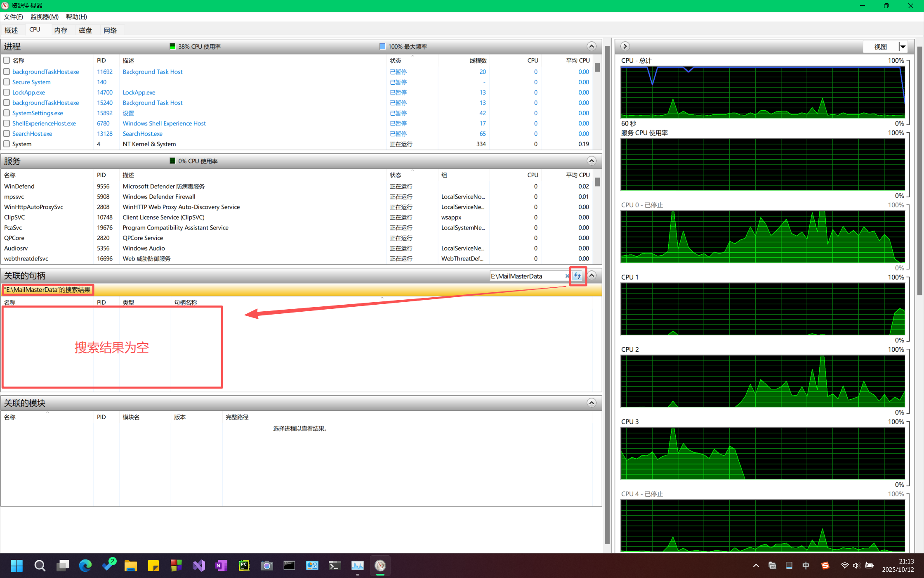Sort processes by 平均 CPU column
Viewport: 924px width, 578px height.
coord(577,60)
